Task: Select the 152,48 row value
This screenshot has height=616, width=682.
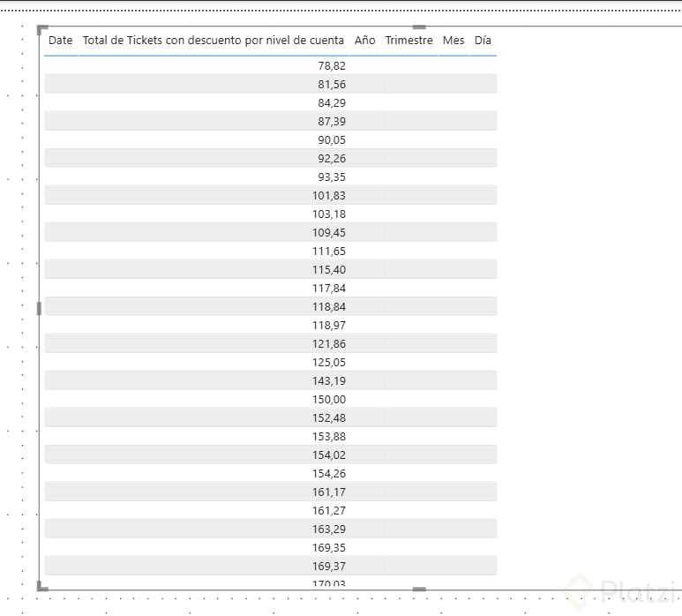Action: coord(329,418)
